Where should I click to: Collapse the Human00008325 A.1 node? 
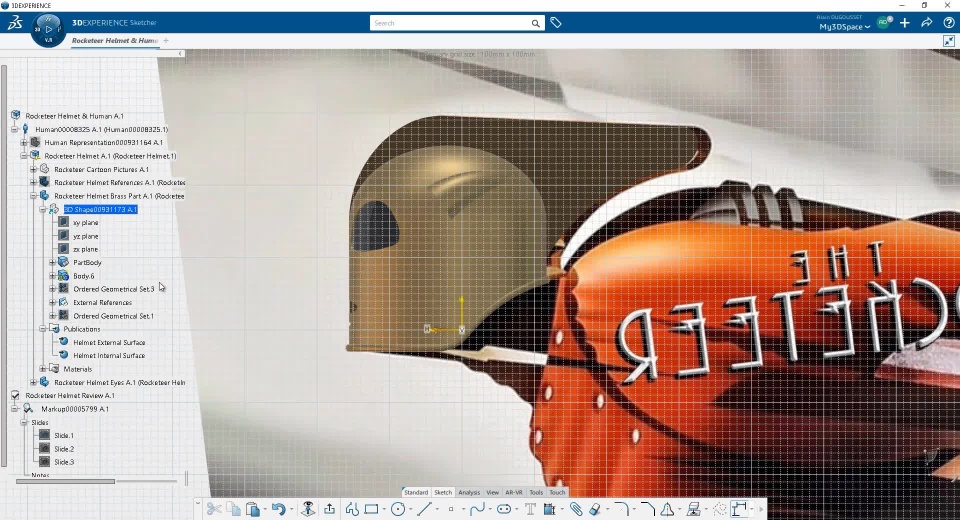(14, 129)
